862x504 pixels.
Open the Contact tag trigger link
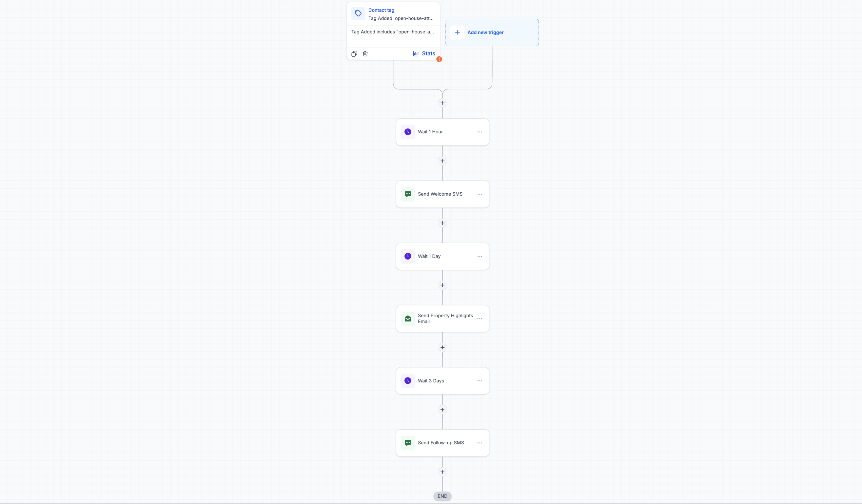381,10
